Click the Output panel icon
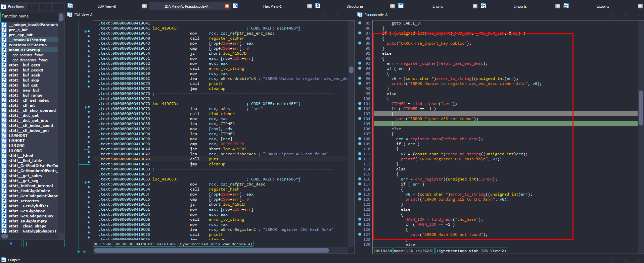This screenshot has width=644, height=263. (x=4, y=260)
